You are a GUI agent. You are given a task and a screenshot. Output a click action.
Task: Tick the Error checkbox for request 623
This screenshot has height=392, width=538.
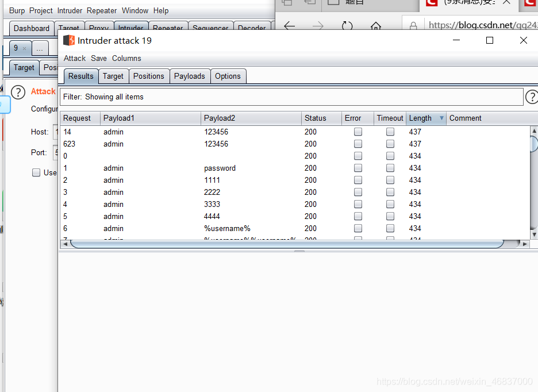[x=358, y=144]
